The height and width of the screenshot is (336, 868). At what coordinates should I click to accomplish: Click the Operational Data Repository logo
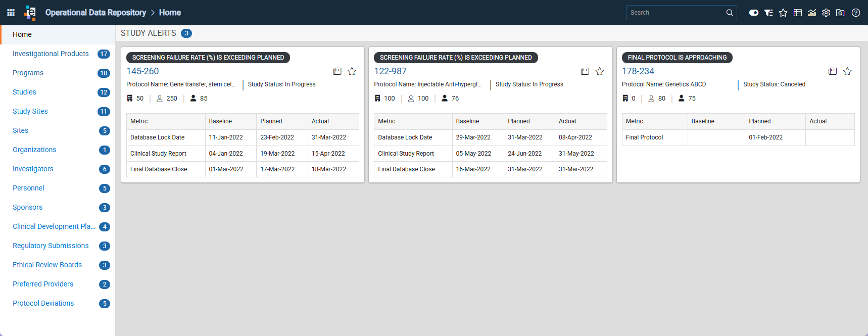click(30, 13)
